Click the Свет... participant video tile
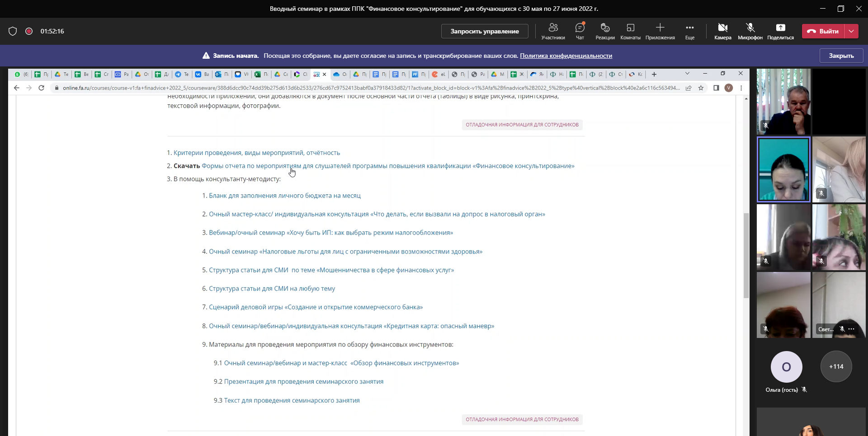Screen dimensions: 868x436 click(x=839, y=305)
